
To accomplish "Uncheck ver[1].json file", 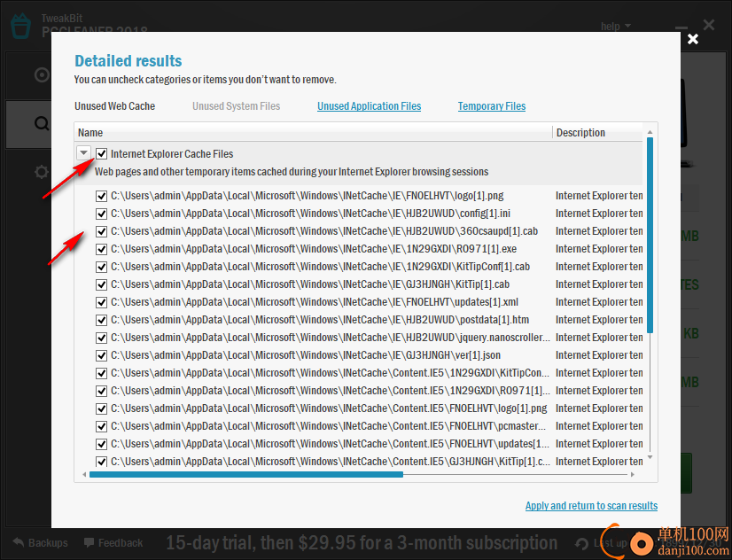I will tap(101, 355).
